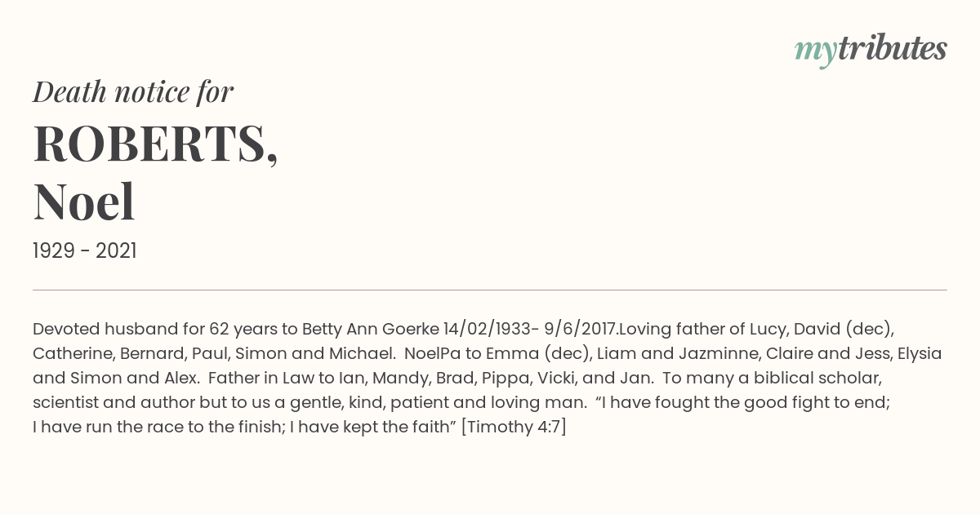Click the [Timothy 4:7] reference

pyautogui.click(x=514, y=428)
